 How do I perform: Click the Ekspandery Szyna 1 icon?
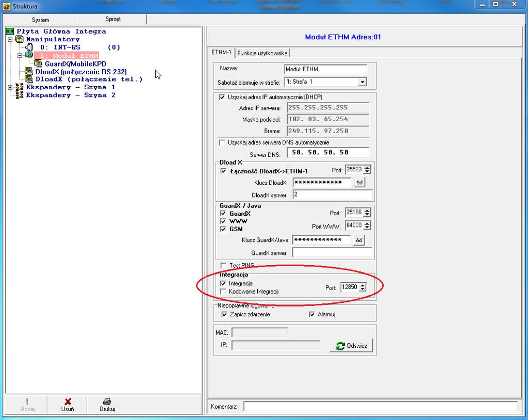point(20,87)
